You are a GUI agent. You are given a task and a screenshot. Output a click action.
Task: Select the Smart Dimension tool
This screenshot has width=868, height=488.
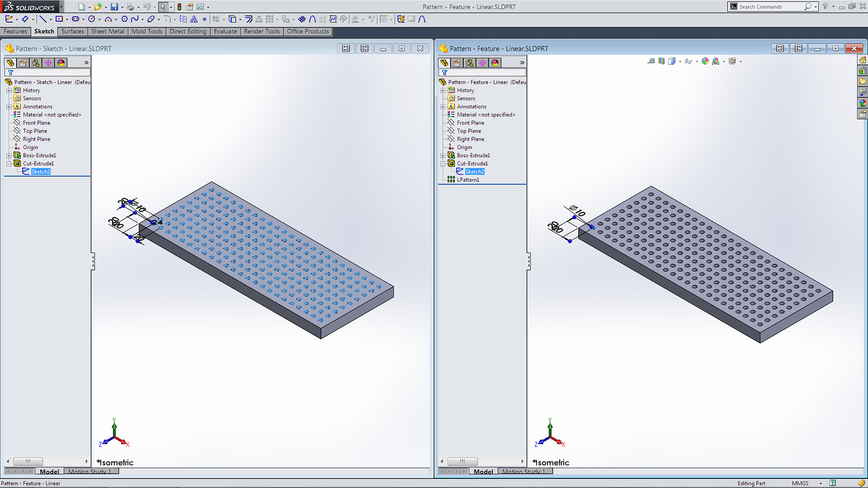pos(25,19)
